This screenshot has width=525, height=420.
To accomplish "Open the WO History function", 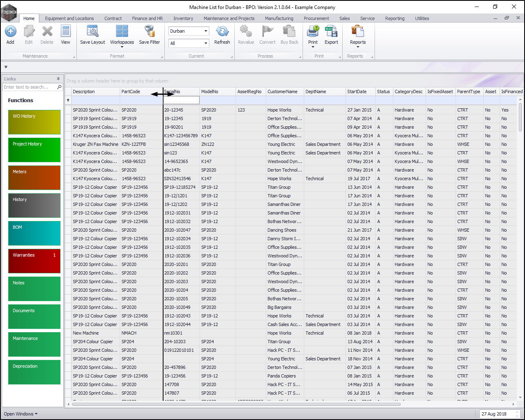I will (34, 122).
